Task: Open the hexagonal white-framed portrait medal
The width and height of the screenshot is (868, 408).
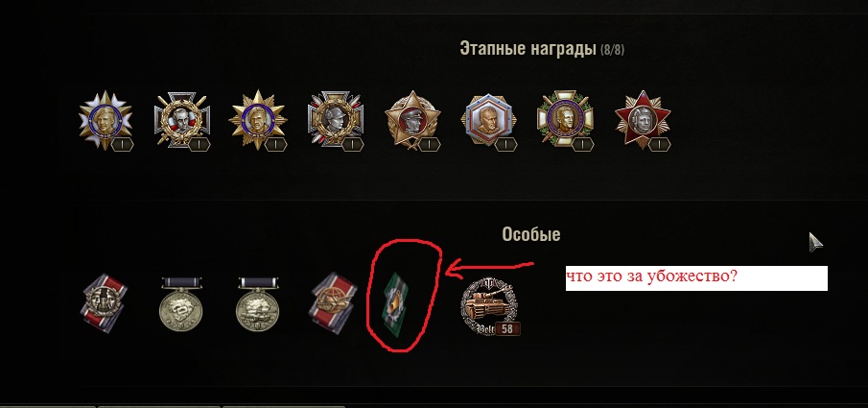Action: pos(488,120)
